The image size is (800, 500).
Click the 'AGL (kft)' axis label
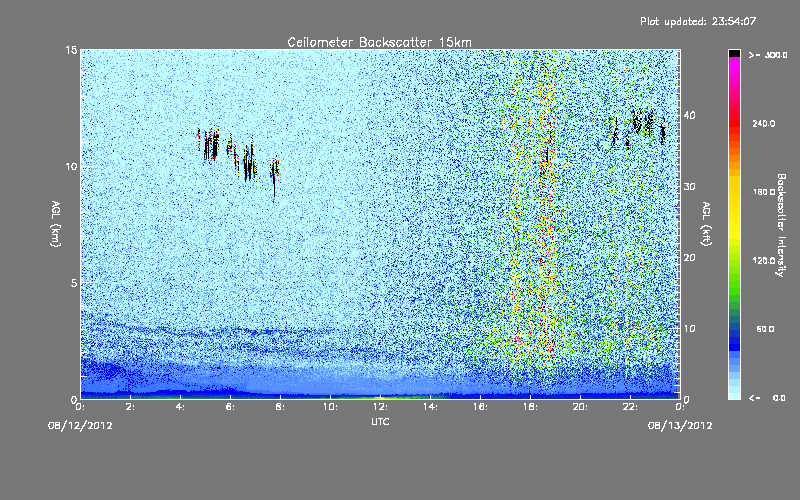point(706,223)
